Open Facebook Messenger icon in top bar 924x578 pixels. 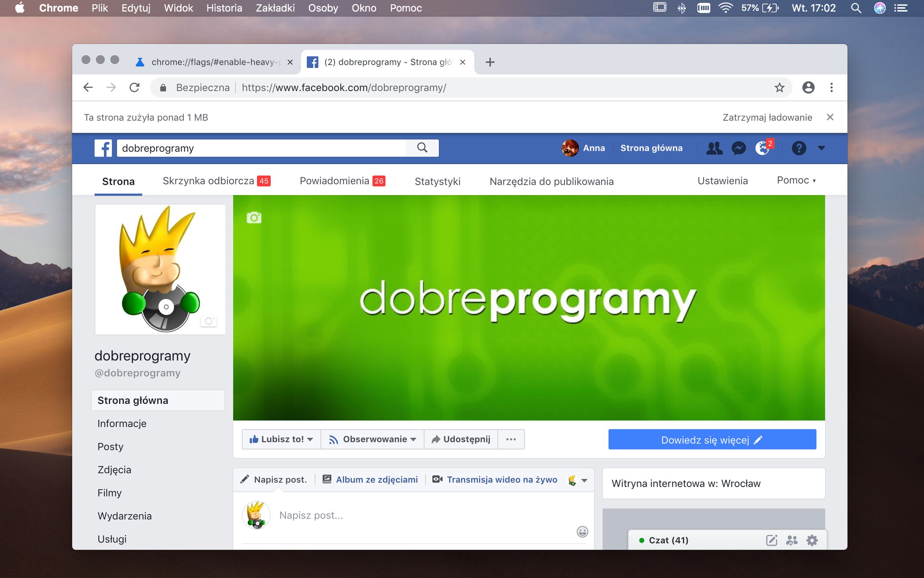coord(738,148)
